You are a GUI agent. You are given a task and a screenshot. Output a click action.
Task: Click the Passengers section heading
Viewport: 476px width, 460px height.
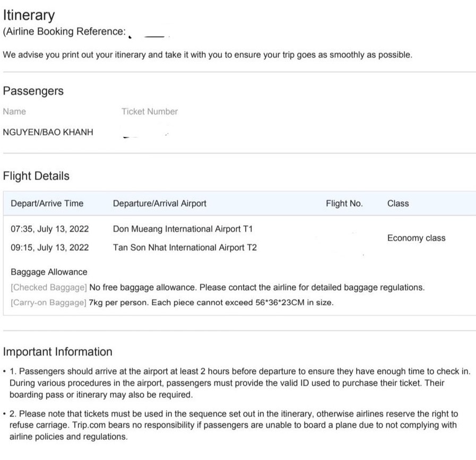point(33,91)
